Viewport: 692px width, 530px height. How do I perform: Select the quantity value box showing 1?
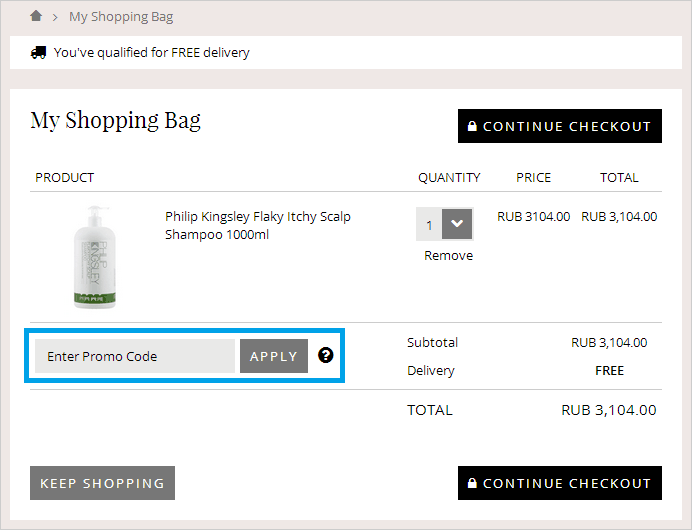pyautogui.click(x=429, y=224)
